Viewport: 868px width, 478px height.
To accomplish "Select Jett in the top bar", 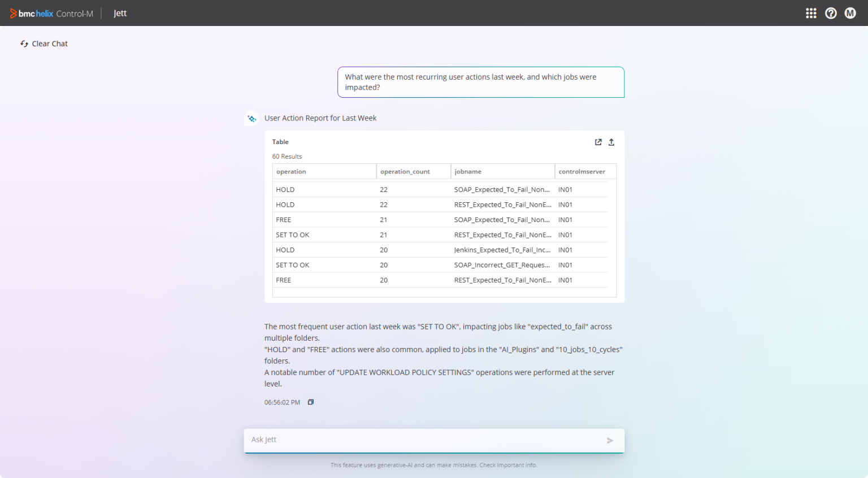I will click(x=120, y=13).
